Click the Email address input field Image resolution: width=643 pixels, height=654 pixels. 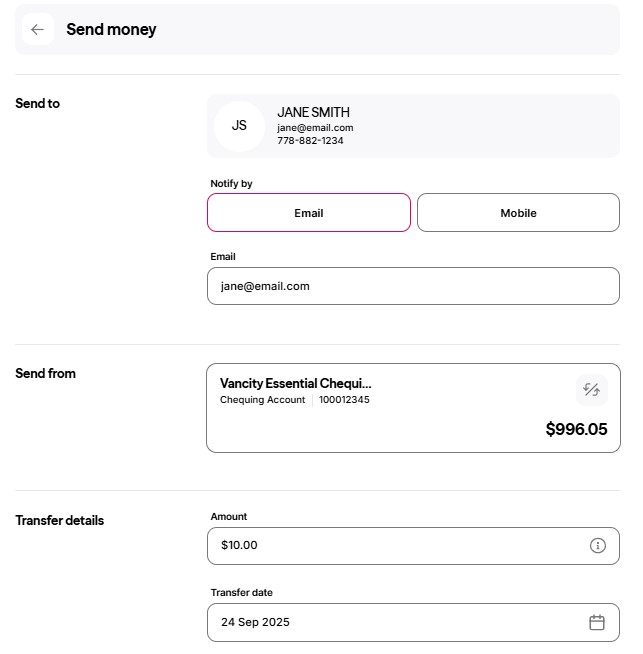[413, 286]
